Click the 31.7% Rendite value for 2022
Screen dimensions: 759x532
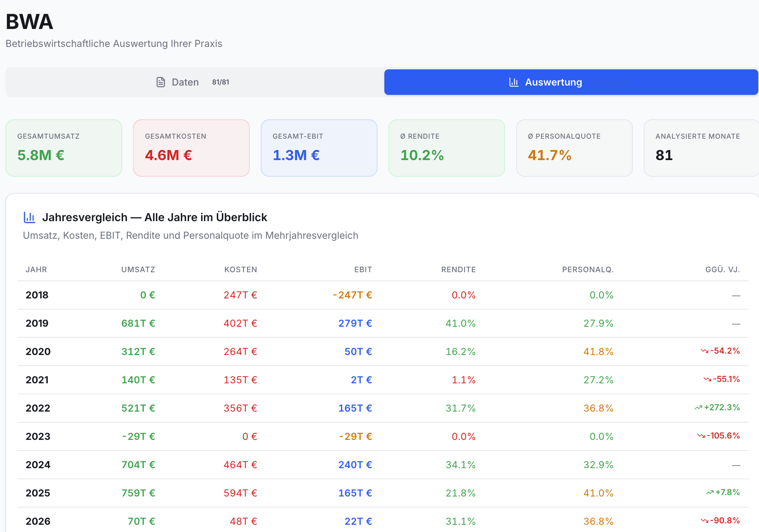click(x=461, y=408)
